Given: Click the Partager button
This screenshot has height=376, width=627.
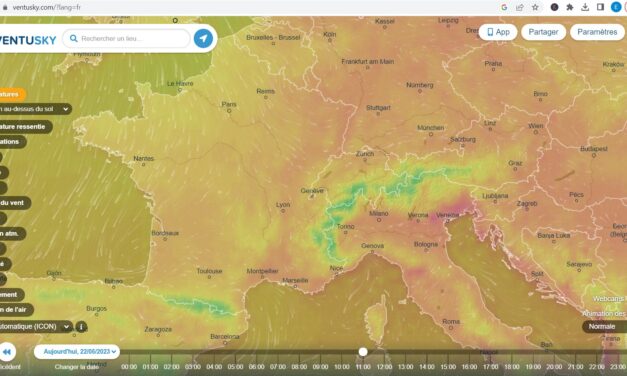Looking at the screenshot, I should click(x=543, y=32).
